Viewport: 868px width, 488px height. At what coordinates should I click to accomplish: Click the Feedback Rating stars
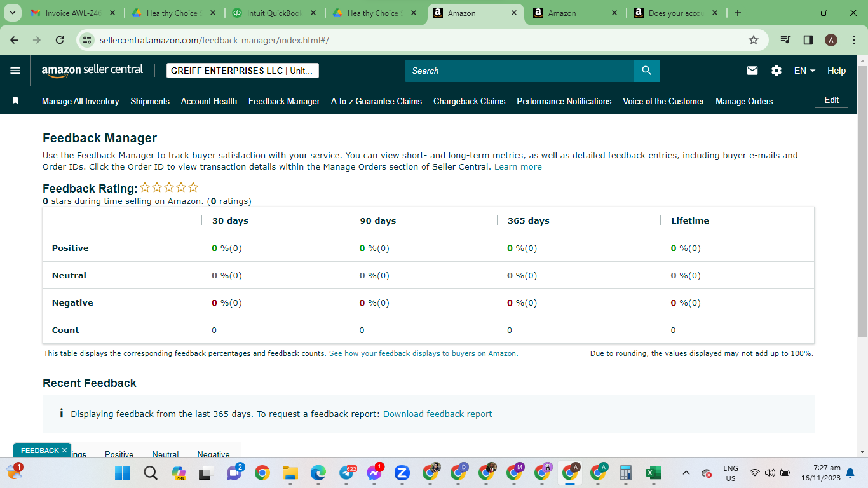[169, 187]
